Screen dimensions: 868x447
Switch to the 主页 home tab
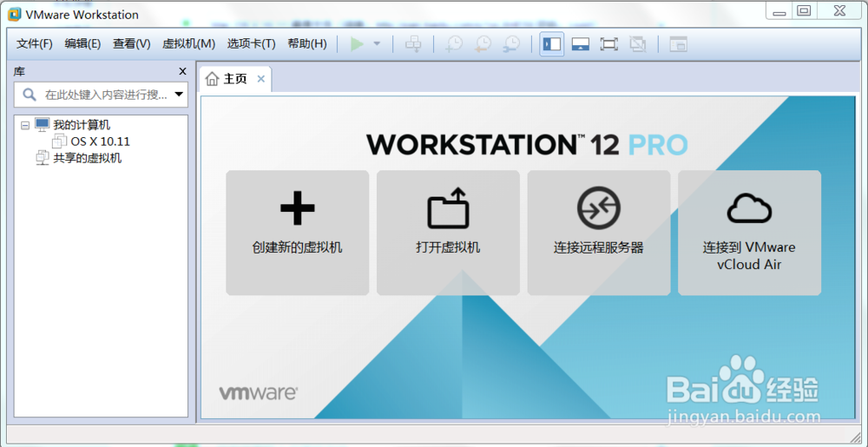coord(234,79)
